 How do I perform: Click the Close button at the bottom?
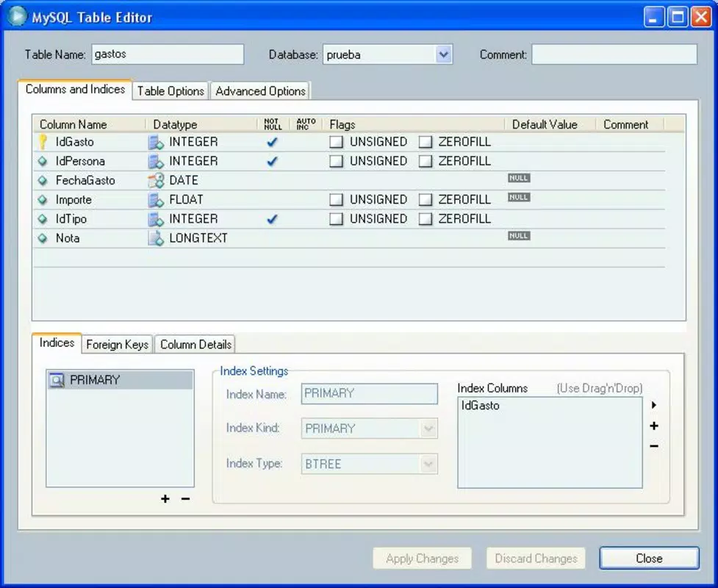point(650,559)
